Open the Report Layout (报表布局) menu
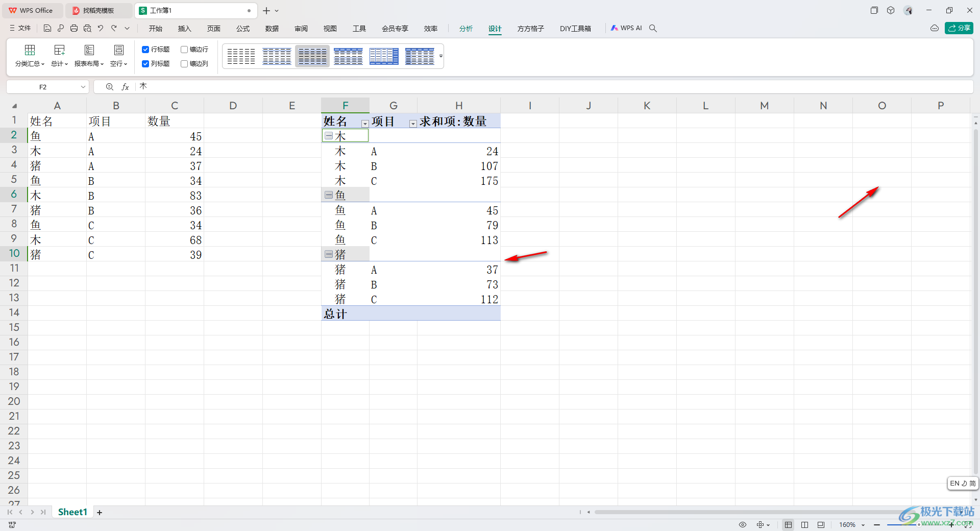 coord(89,56)
